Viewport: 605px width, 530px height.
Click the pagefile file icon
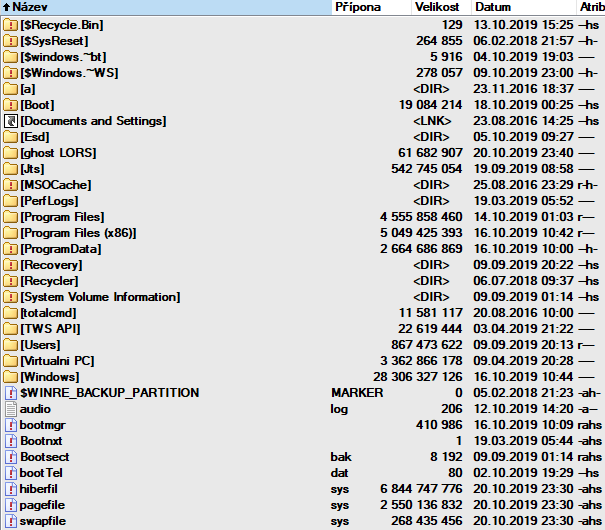click(x=10, y=504)
